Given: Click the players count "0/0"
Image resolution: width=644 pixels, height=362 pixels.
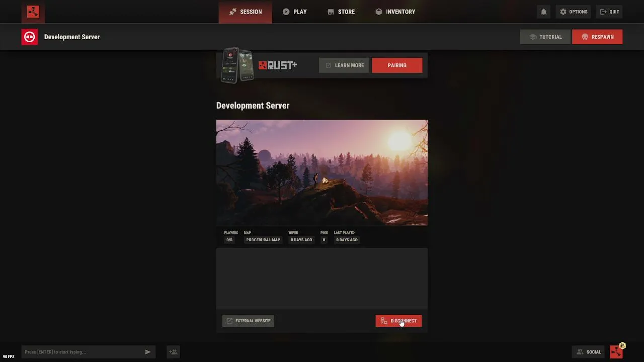Looking at the screenshot, I should 229,240.
